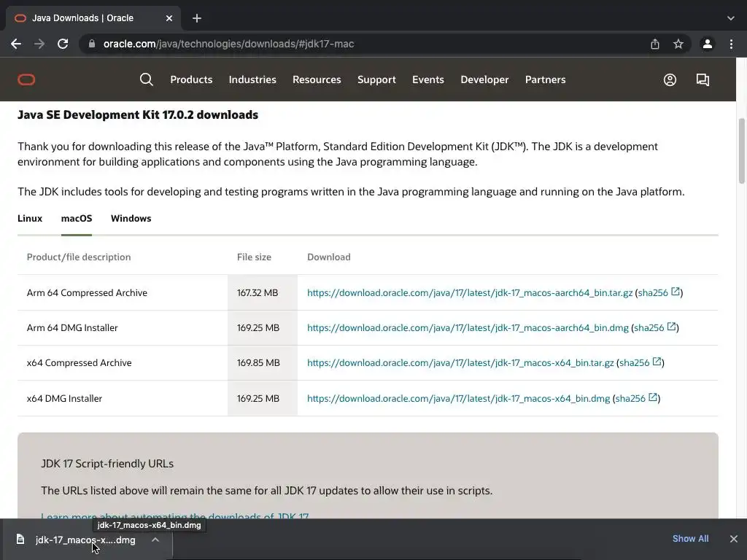This screenshot has height=560, width=747.
Task: Expand options for downloaded jdk-17 dmg file
Action: 155,540
